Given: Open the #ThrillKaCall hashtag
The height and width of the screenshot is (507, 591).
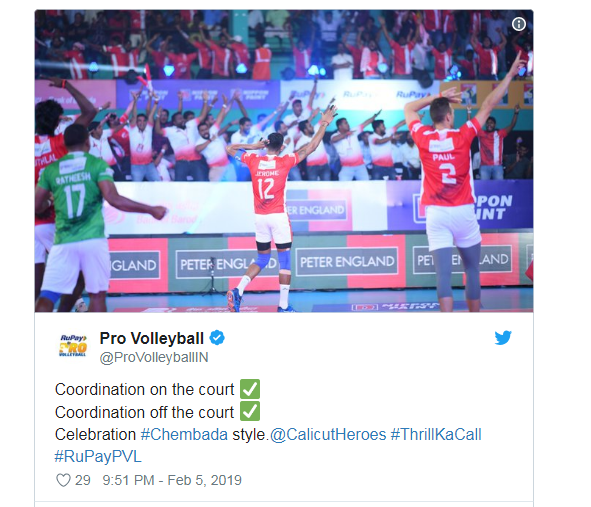Looking at the screenshot, I should point(436,434).
